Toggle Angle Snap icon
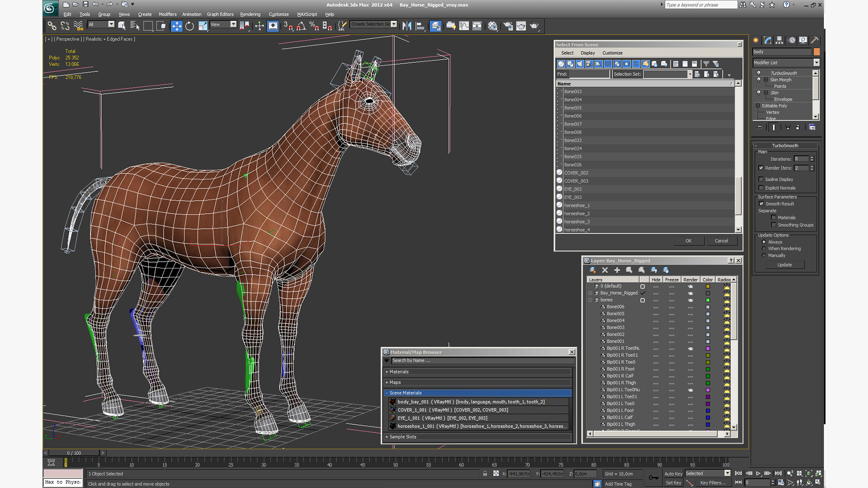 pyautogui.click(x=301, y=26)
